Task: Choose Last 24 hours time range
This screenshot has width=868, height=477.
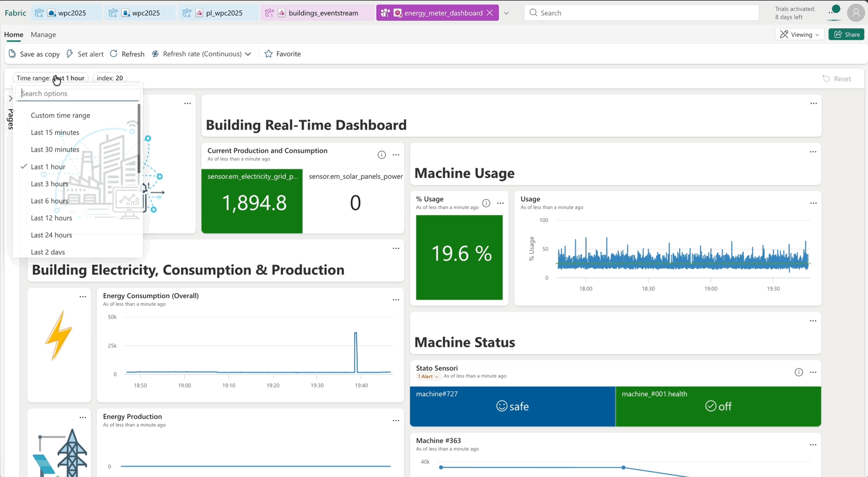Action: [x=51, y=235]
